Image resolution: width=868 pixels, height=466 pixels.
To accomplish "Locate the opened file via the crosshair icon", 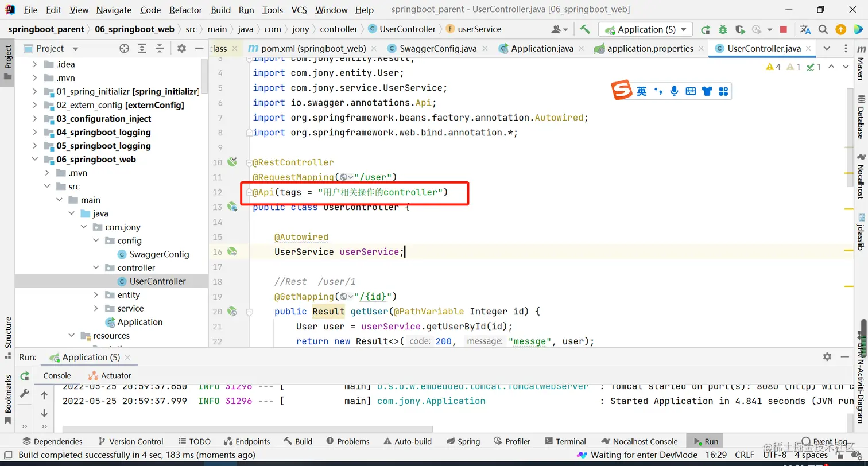I will coord(124,49).
